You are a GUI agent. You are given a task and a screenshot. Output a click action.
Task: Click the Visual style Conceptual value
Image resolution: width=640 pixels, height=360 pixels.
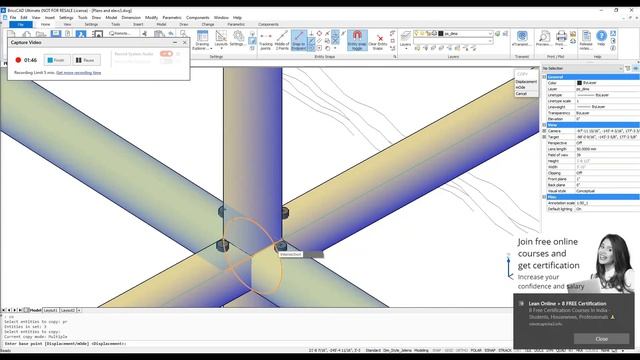[607, 191]
